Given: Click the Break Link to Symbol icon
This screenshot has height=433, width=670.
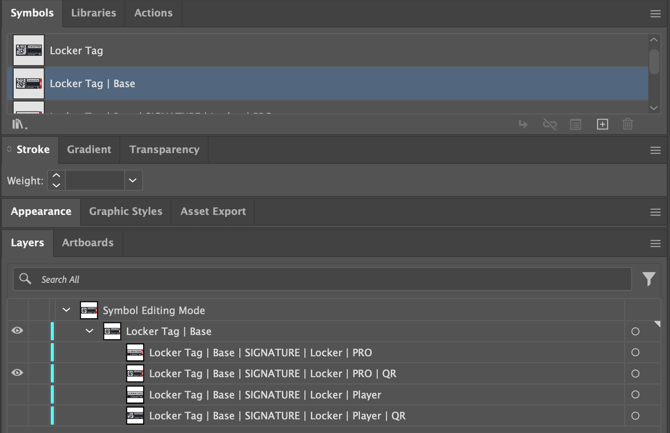Looking at the screenshot, I should 549,124.
